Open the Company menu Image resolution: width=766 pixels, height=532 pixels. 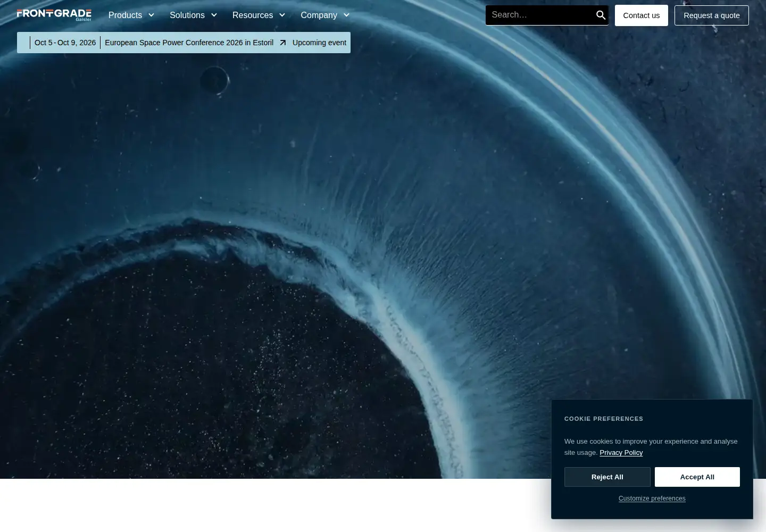319,15
